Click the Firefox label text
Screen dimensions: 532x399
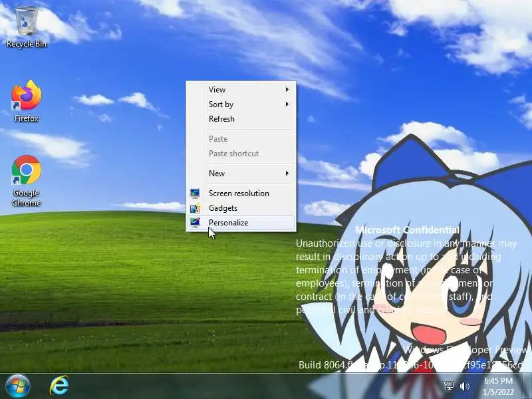[x=27, y=118]
